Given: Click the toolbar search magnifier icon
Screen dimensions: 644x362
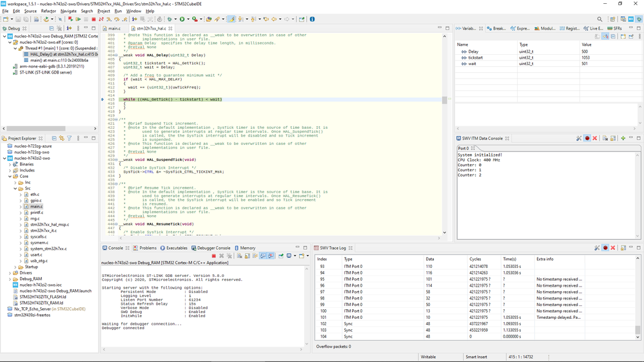Looking at the screenshot, I should click(600, 19).
